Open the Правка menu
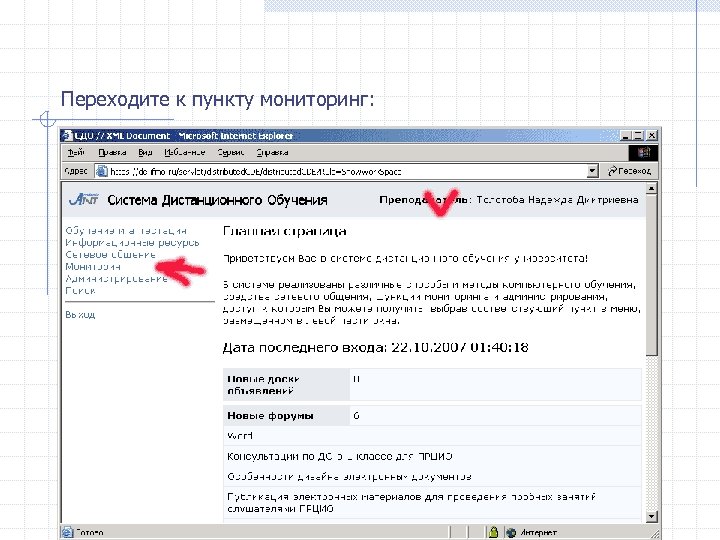 (112, 152)
